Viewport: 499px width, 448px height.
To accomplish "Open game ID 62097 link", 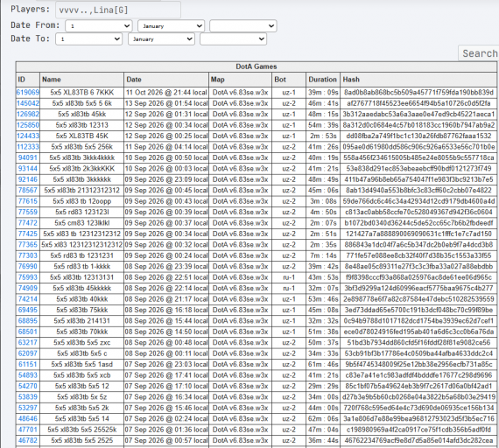I will (28, 353).
